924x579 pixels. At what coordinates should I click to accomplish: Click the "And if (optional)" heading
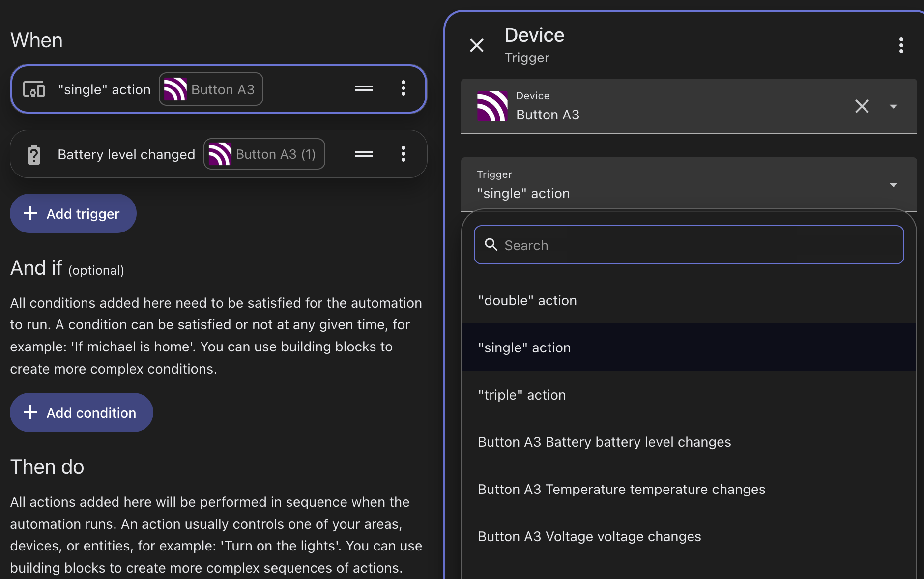coord(67,268)
